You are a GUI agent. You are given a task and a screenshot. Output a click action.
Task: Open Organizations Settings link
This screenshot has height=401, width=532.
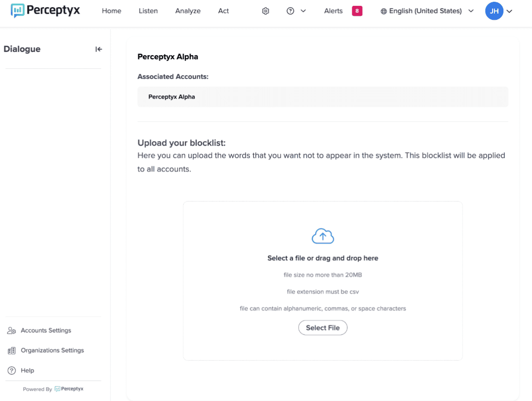coord(52,350)
